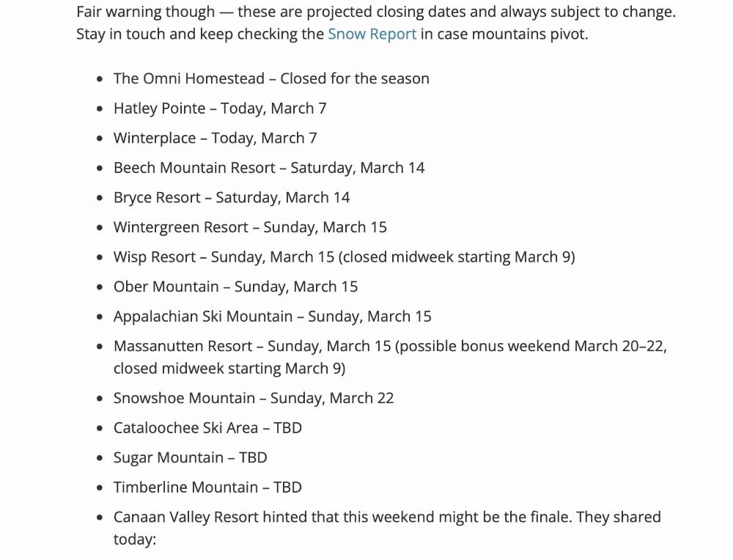Image resolution: width=733 pixels, height=560 pixels.
Task: Select the Snowshoe Mountain closing entry
Action: point(254,398)
